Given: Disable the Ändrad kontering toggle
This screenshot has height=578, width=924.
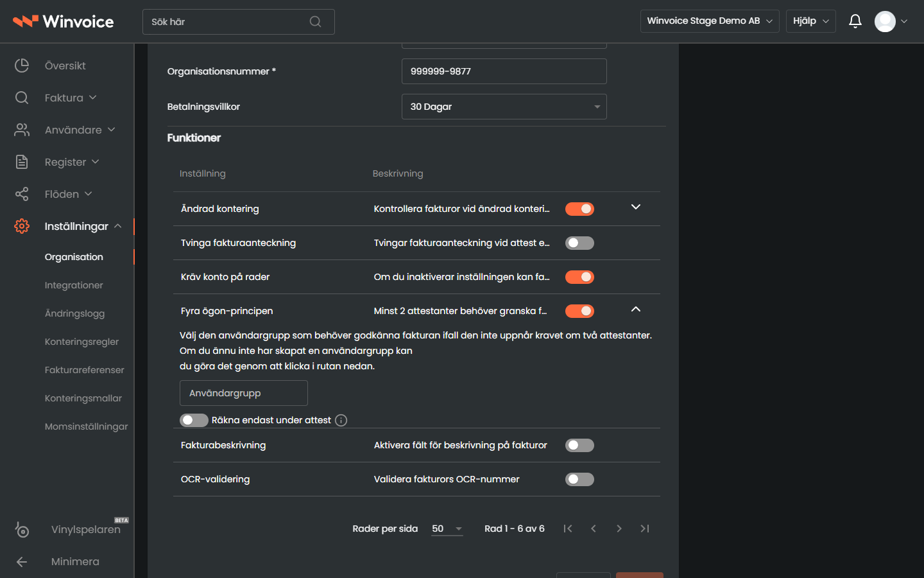Looking at the screenshot, I should click(x=579, y=209).
